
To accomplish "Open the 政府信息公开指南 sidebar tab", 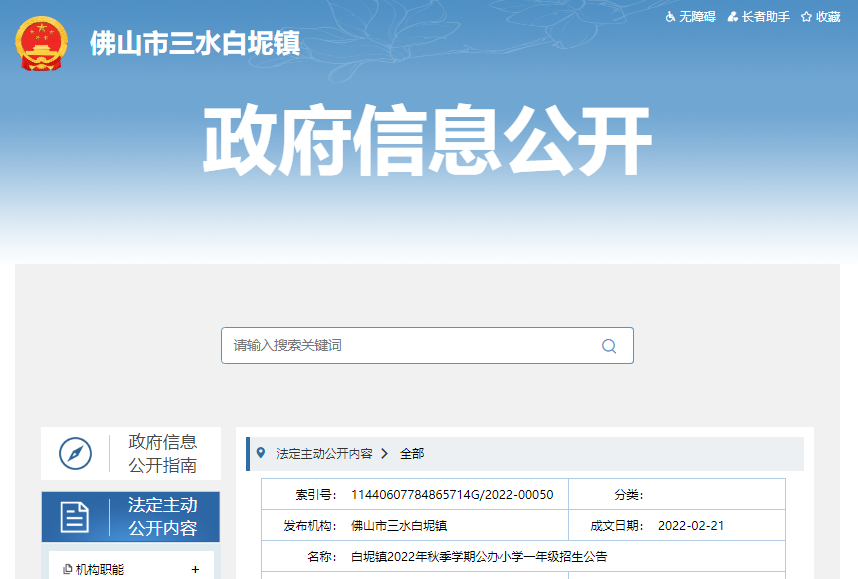I will [x=162, y=453].
